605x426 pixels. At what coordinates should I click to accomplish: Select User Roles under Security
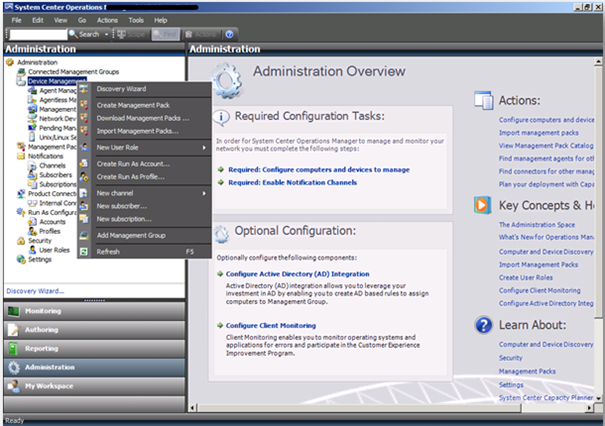(54, 250)
